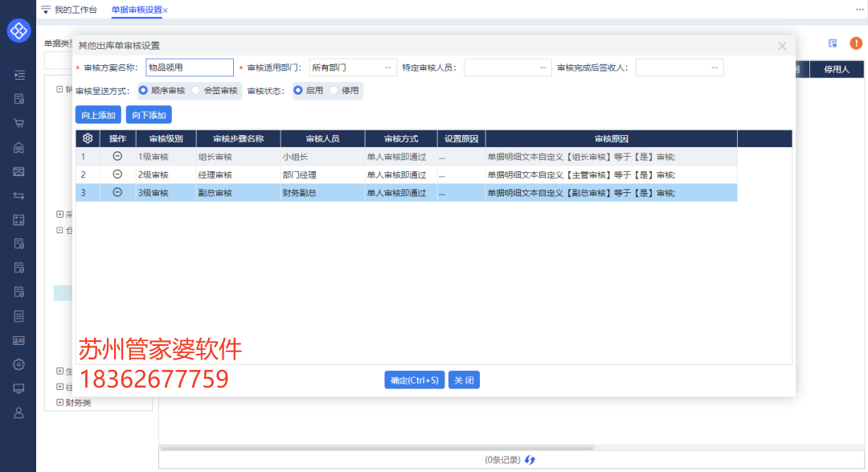Click the table column settings gear icon
The height and width of the screenshot is (472, 868).
[x=88, y=138]
